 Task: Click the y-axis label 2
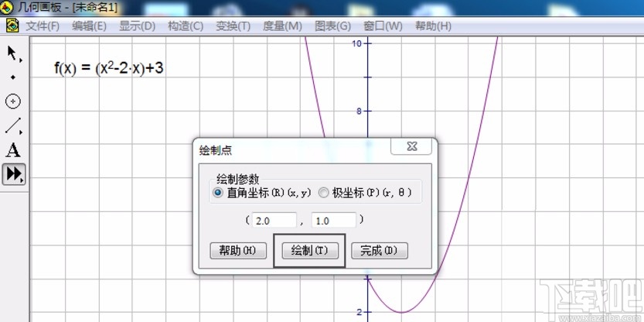point(358,312)
